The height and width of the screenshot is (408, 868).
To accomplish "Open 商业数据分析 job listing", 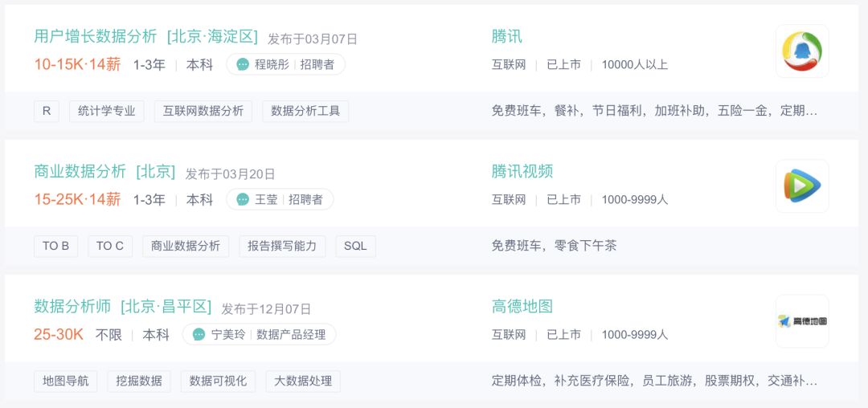I will [80, 172].
